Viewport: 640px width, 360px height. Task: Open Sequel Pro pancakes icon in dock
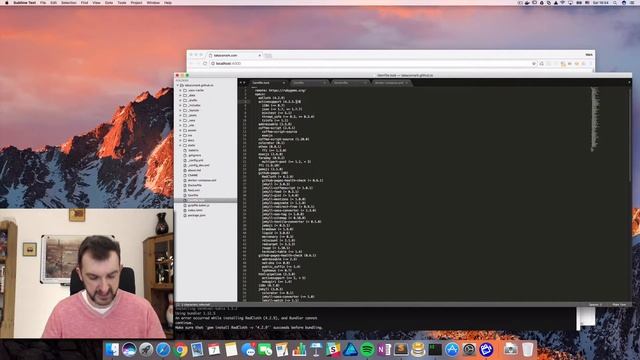(418, 349)
